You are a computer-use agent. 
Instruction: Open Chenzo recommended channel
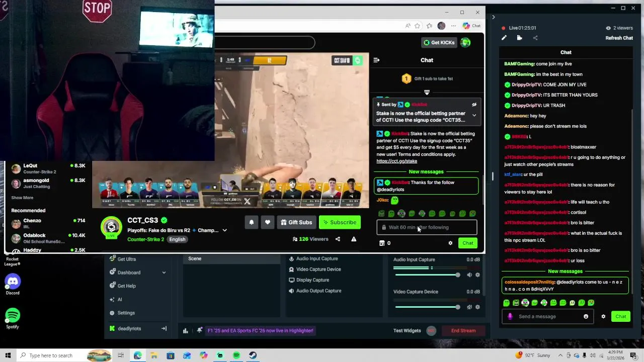click(x=48, y=223)
